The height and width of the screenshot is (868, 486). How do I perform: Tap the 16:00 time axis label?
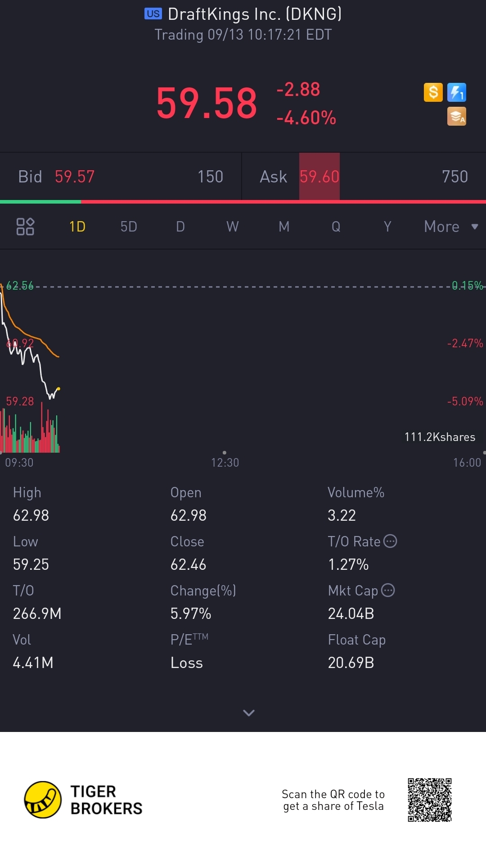(x=467, y=463)
